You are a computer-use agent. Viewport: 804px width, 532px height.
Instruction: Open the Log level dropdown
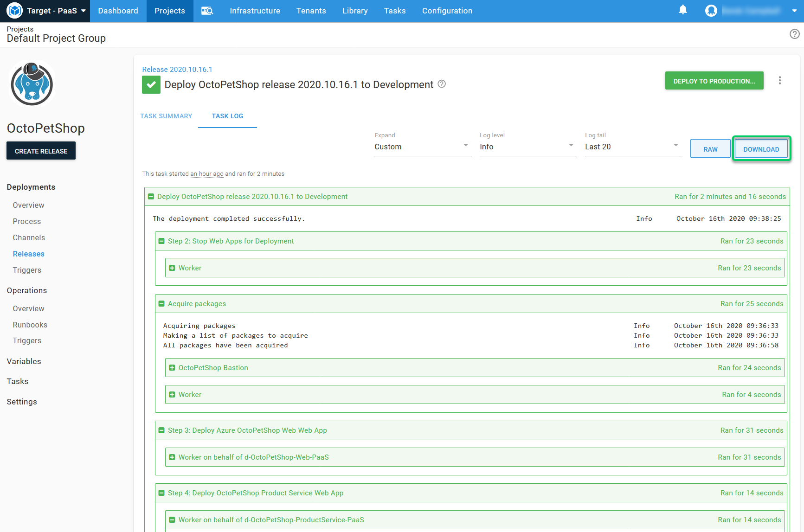coord(527,147)
